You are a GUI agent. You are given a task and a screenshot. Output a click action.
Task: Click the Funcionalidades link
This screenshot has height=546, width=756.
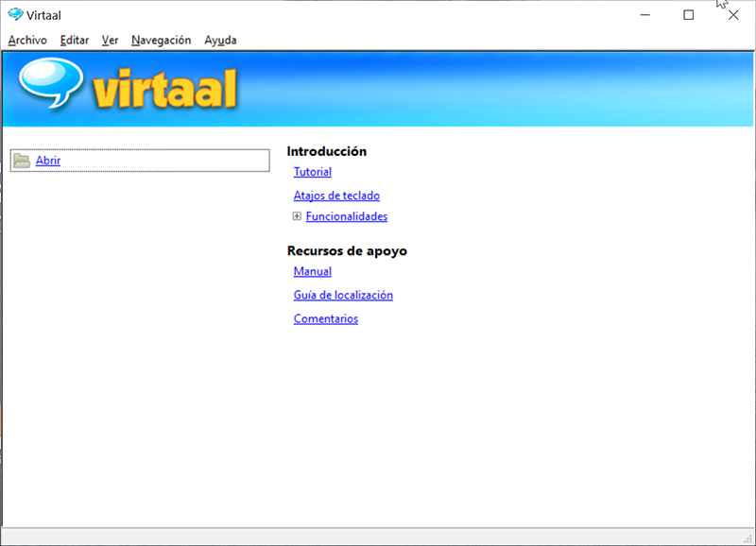click(x=347, y=216)
